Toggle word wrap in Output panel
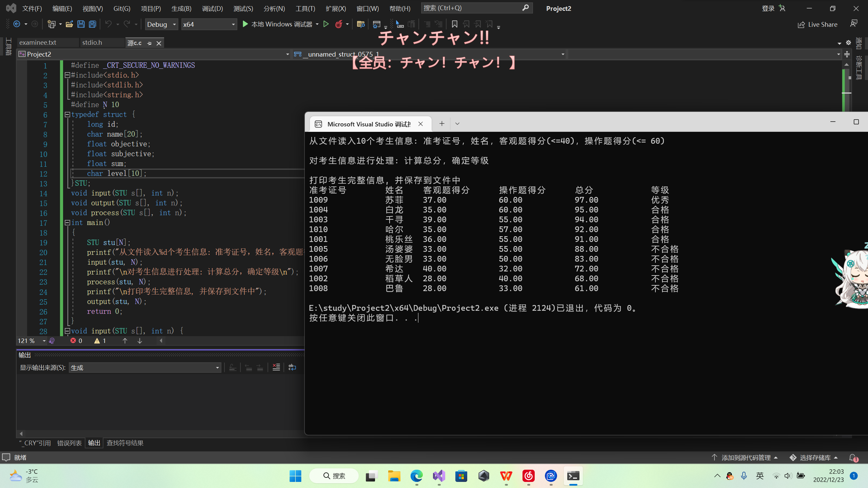This screenshot has height=488, width=868. 292,367
